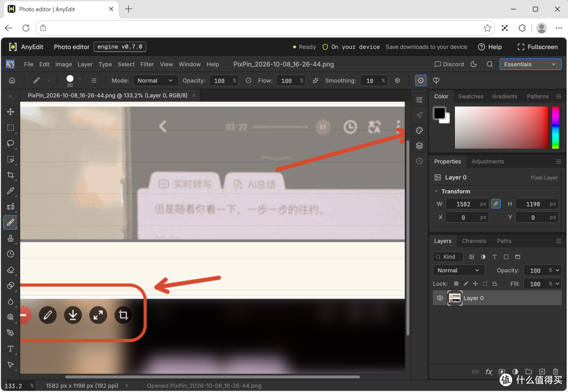
Task: Go to the Home screen icon
Action: [12, 80]
